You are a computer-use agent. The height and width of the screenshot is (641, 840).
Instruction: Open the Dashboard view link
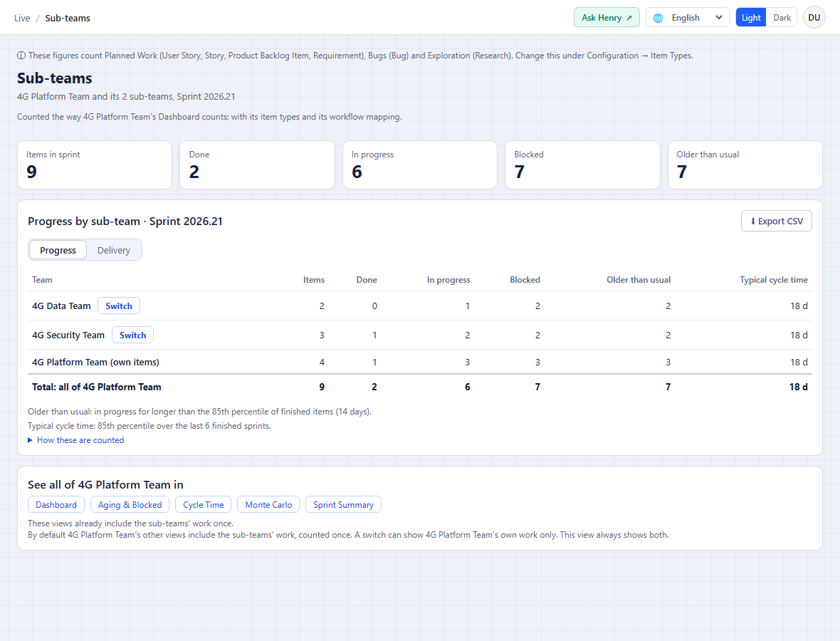pos(56,505)
